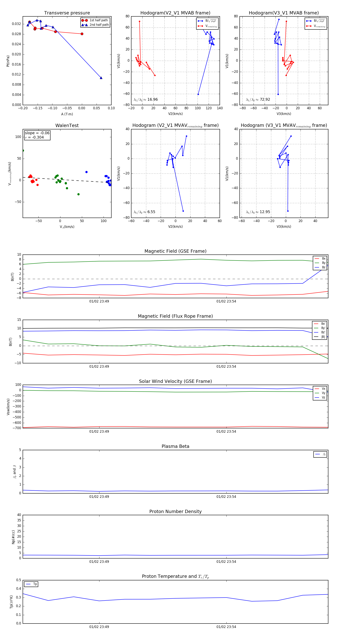351x644 pixels.
Task: Click the 'Magnetic Field (GSE Frame)' title
Action: click(x=175, y=251)
